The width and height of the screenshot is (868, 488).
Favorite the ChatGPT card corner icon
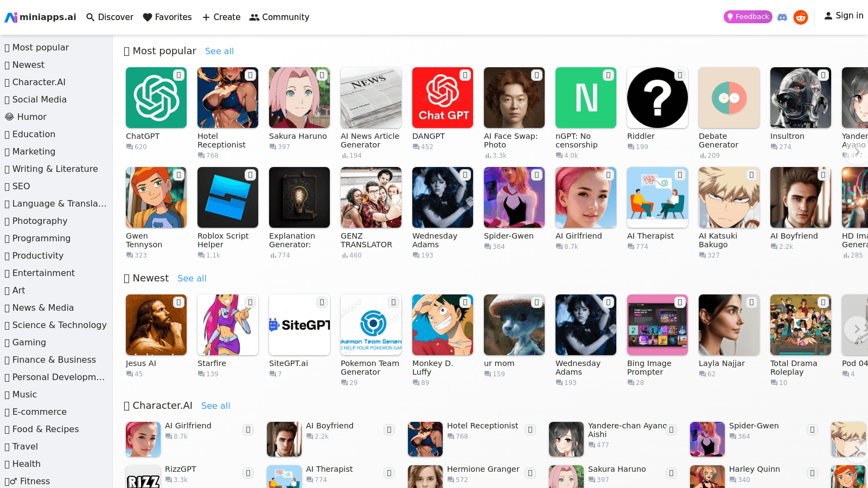pyautogui.click(x=178, y=75)
